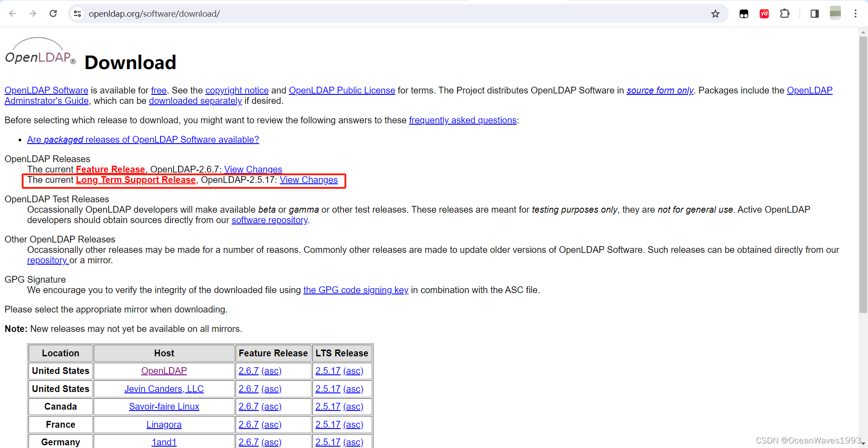The width and height of the screenshot is (868, 448).
Task: Click the Canada location cell
Action: coord(61,406)
